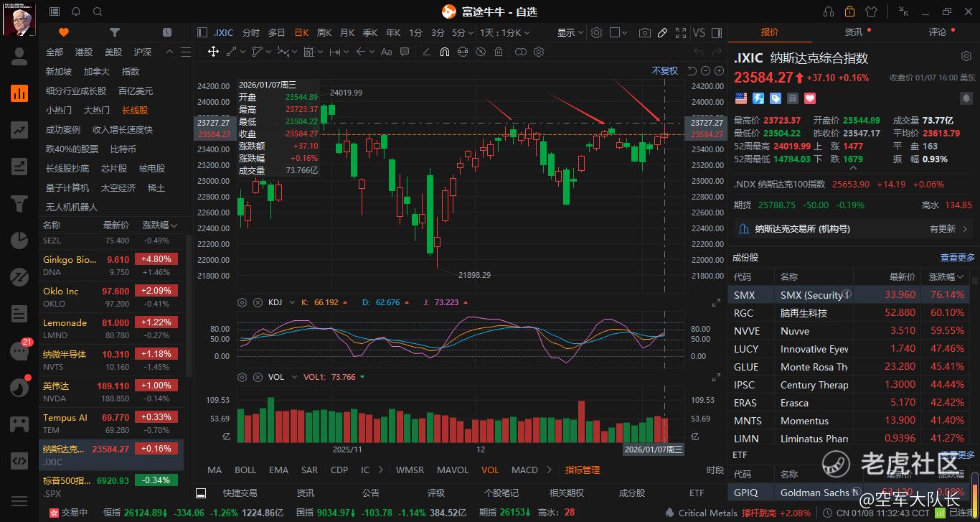Open the 资讯 tab in right panel
The image size is (980, 522).
tap(854, 32)
